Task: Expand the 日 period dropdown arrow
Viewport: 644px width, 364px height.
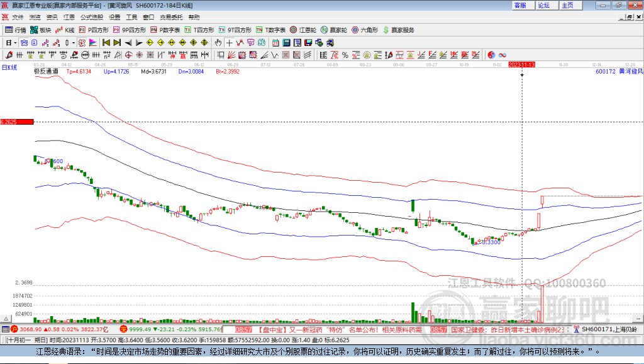Action: pyautogui.click(x=15, y=43)
